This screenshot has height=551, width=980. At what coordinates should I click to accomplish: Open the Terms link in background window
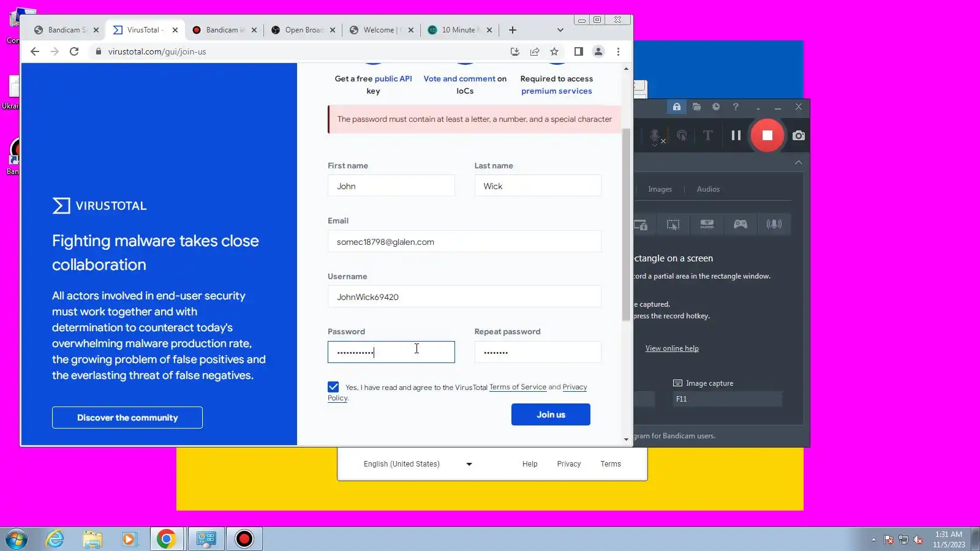click(x=611, y=464)
